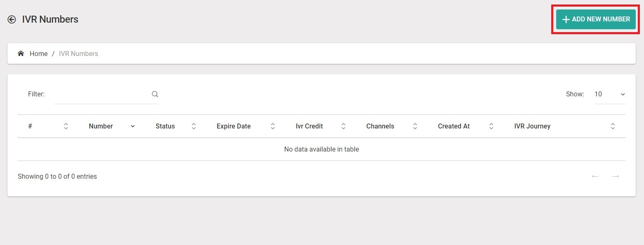Screen dimensions: 644x245
Task: Open the Show entries dropdown
Action: (609, 94)
